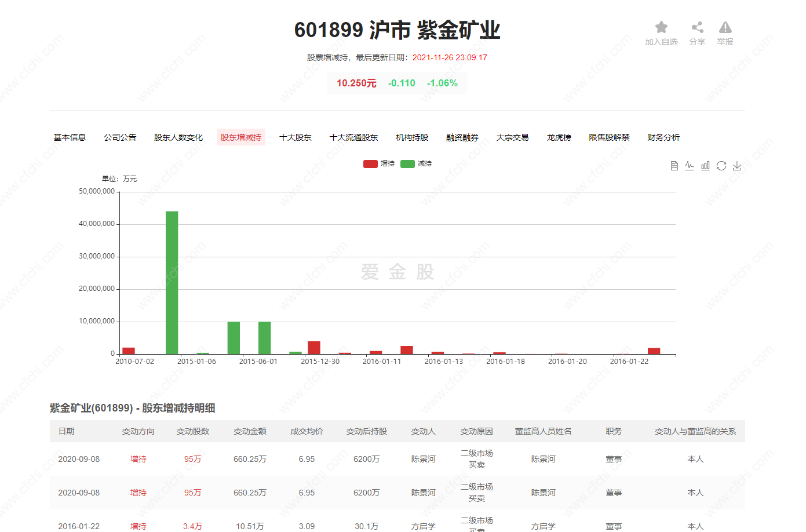Toggle the 减持 legend series
The width and height of the screenshot is (806, 532).
coord(416,163)
